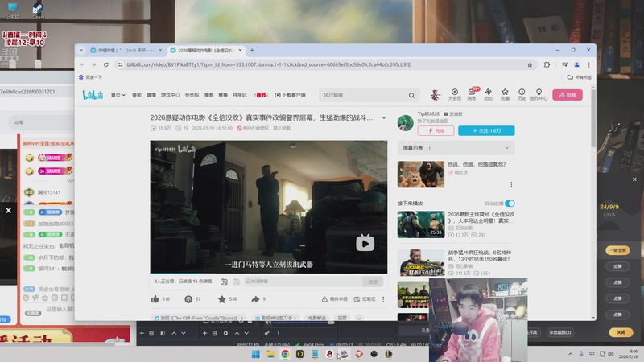644x362 pixels.
Task: Expand the video title chevron
Action: click(384, 117)
